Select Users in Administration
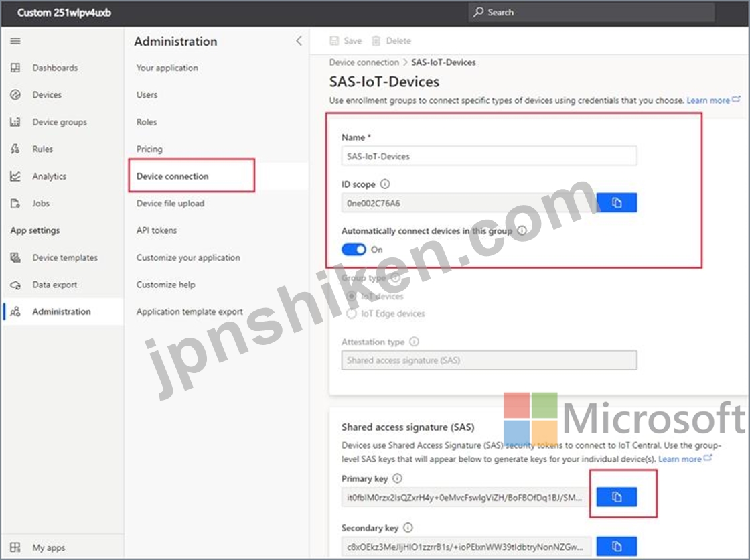 (147, 94)
